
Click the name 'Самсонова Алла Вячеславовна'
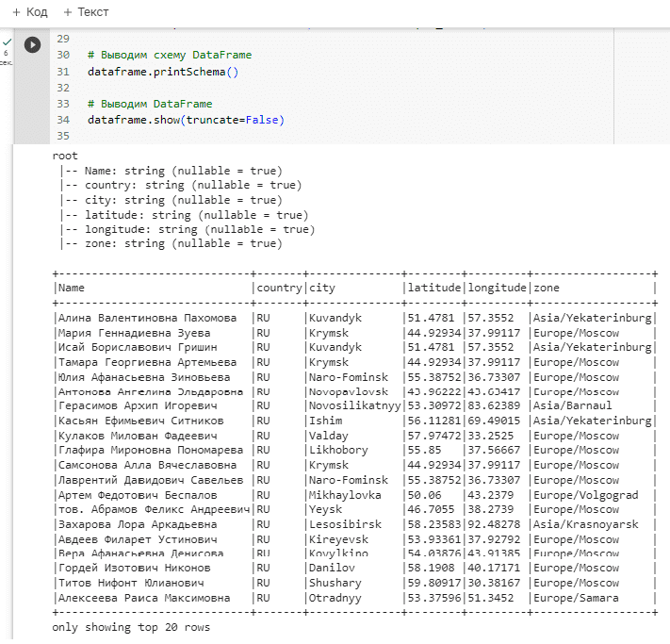[147, 465]
